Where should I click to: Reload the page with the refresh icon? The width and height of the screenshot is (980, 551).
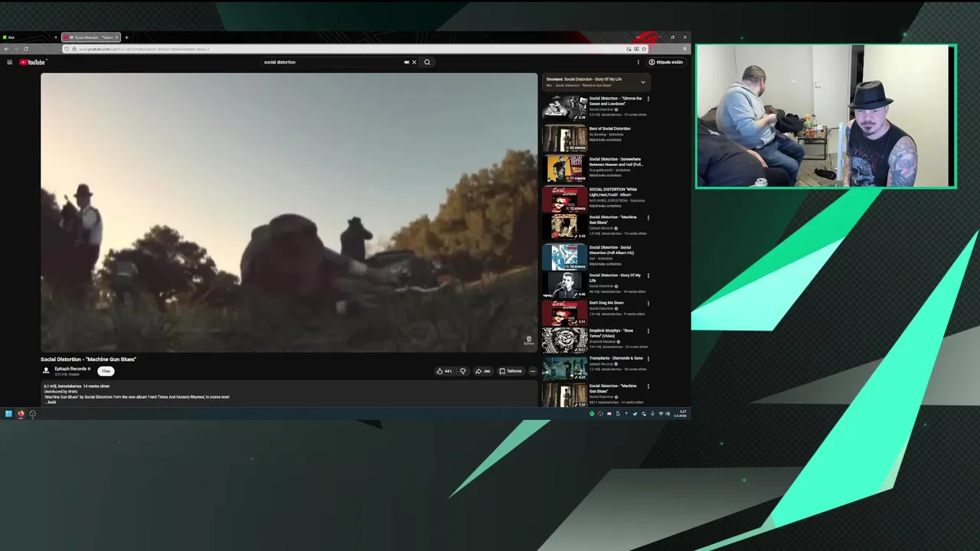tap(25, 49)
